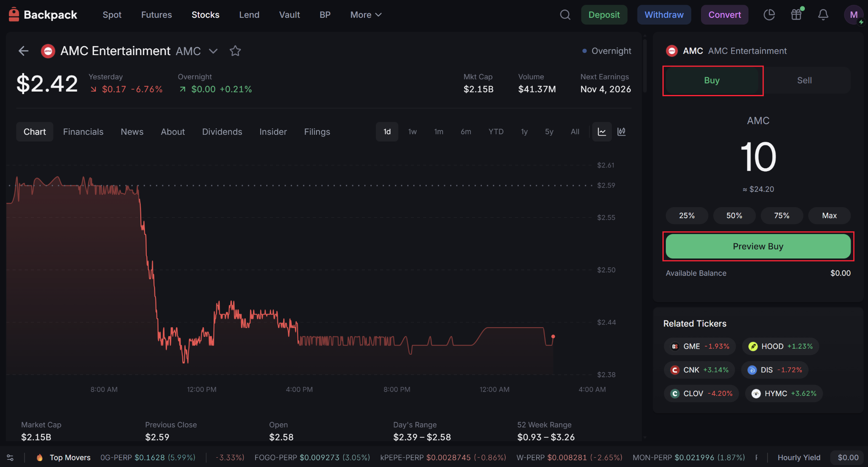The width and height of the screenshot is (868, 467).
Task: Set order size to 50%
Action: 734,216
